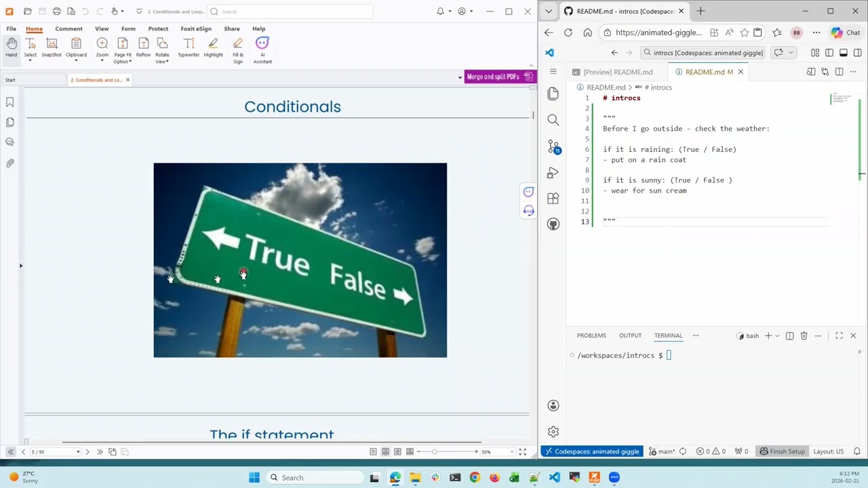Expand the Clipboard dropdown

[76, 61]
